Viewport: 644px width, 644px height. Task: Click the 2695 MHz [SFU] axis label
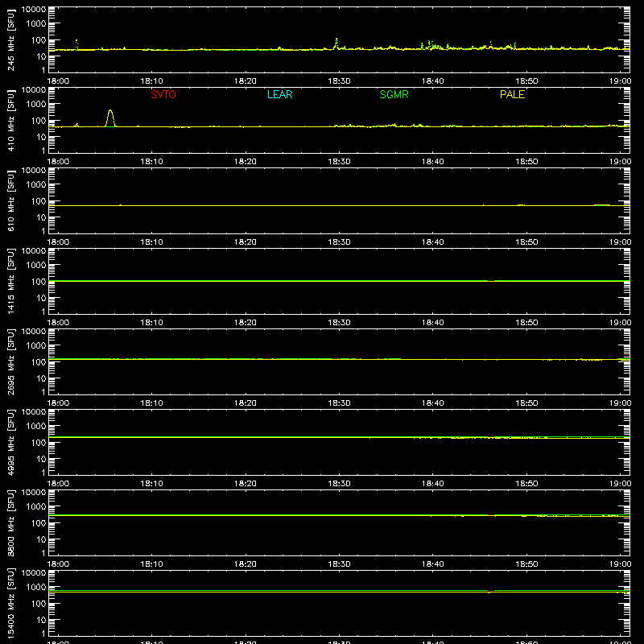(10, 361)
